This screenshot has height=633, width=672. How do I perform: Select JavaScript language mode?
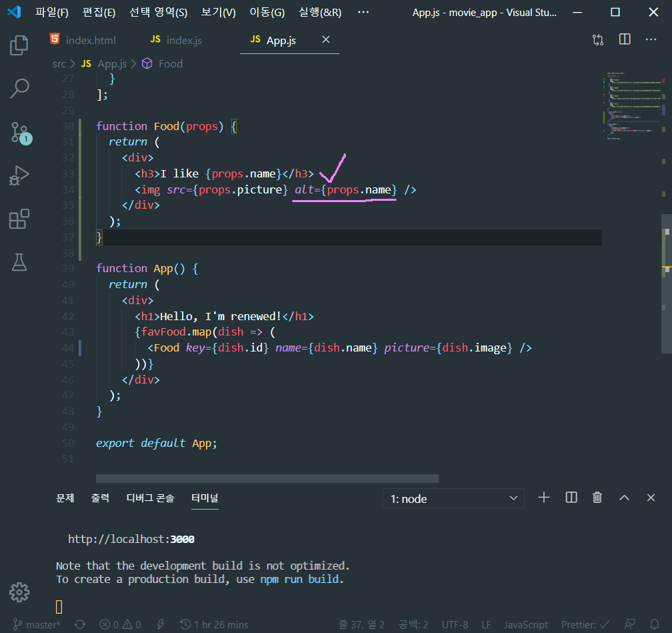click(x=526, y=625)
